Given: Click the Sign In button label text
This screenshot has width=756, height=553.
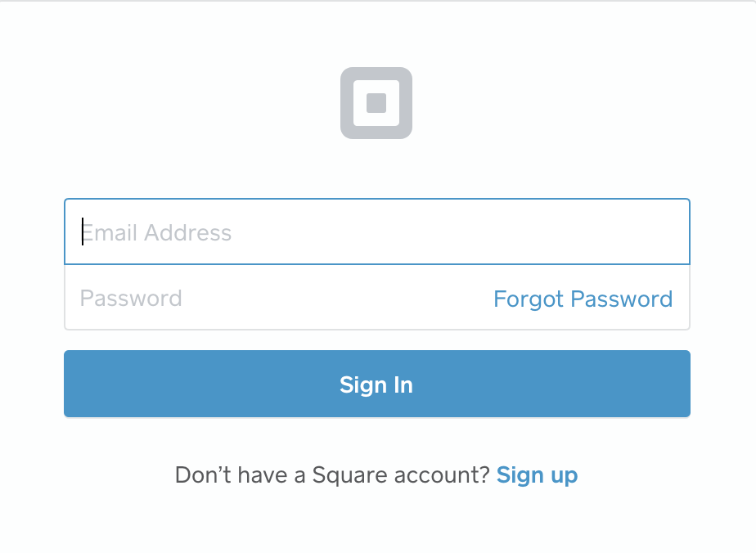Looking at the screenshot, I should 376,384.
